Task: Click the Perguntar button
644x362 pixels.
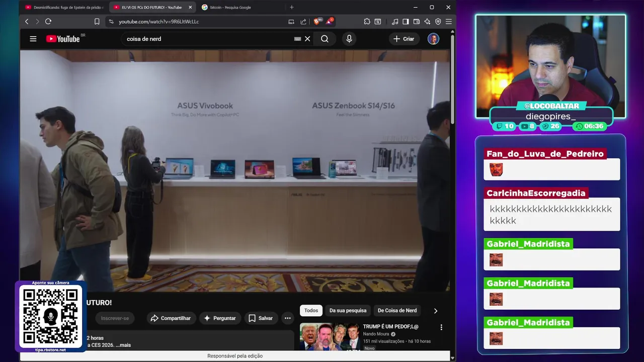Action: tap(219, 318)
